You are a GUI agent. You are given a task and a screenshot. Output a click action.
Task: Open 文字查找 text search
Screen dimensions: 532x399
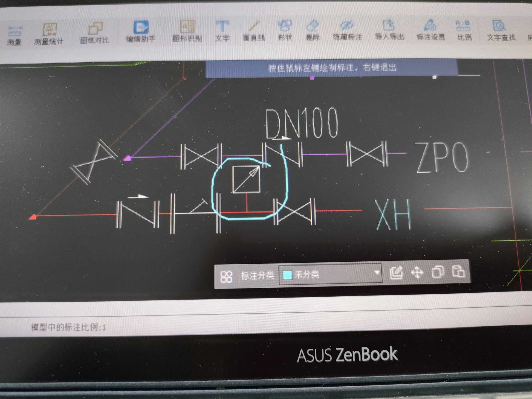(x=501, y=30)
